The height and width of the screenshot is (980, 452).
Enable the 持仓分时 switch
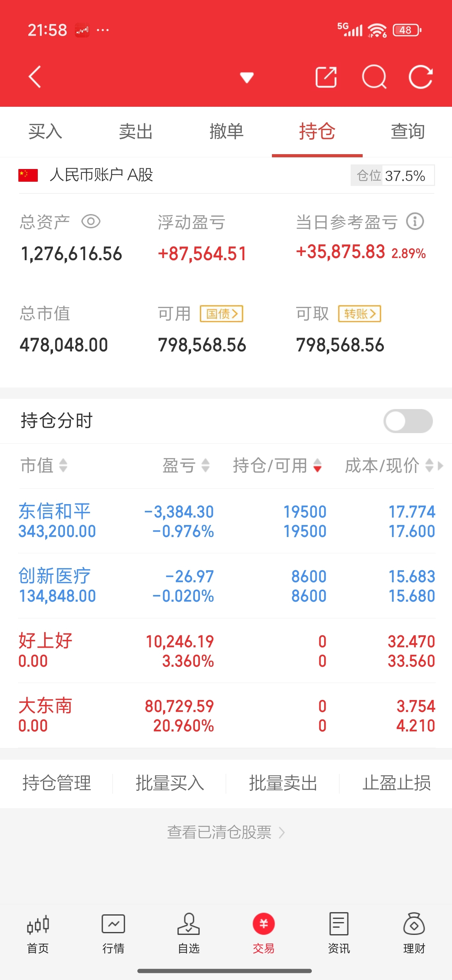pyautogui.click(x=408, y=421)
